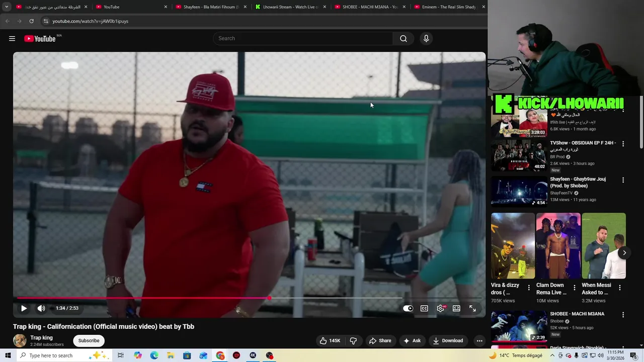The width and height of the screenshot is (644, 362).
Task: Reload the page in the browser
Action: tap(31, 21)
